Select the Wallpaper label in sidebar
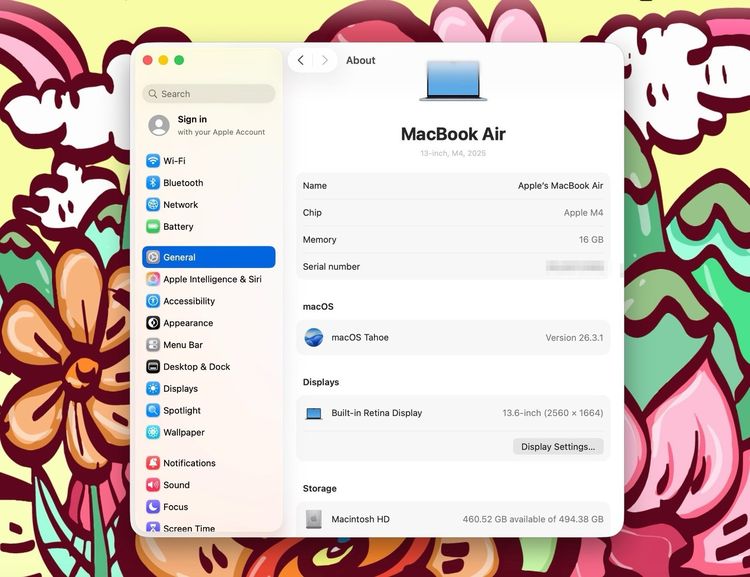The image size is (750, 577). tap(184, 433)
